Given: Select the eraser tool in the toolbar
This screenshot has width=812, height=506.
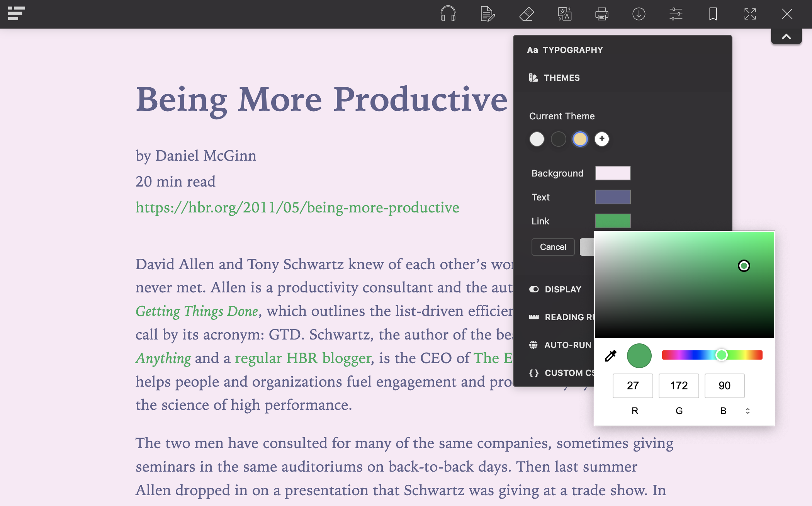Looking at the screenshot, I should click(527, 14).
